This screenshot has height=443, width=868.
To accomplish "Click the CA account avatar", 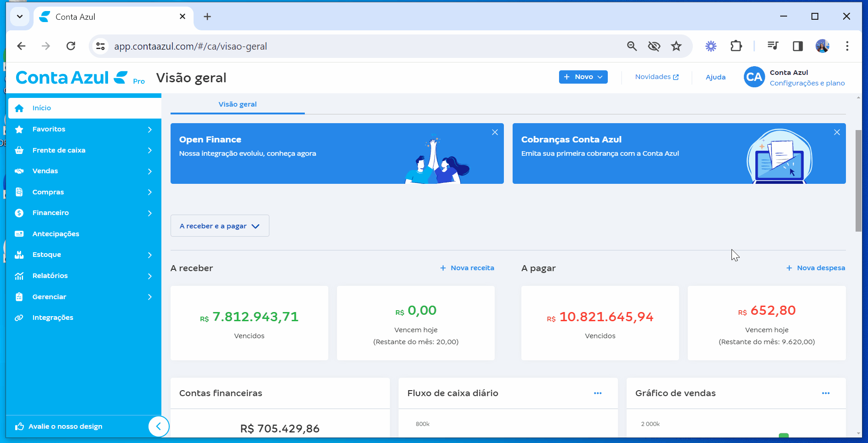I will (x=754, y=77).
